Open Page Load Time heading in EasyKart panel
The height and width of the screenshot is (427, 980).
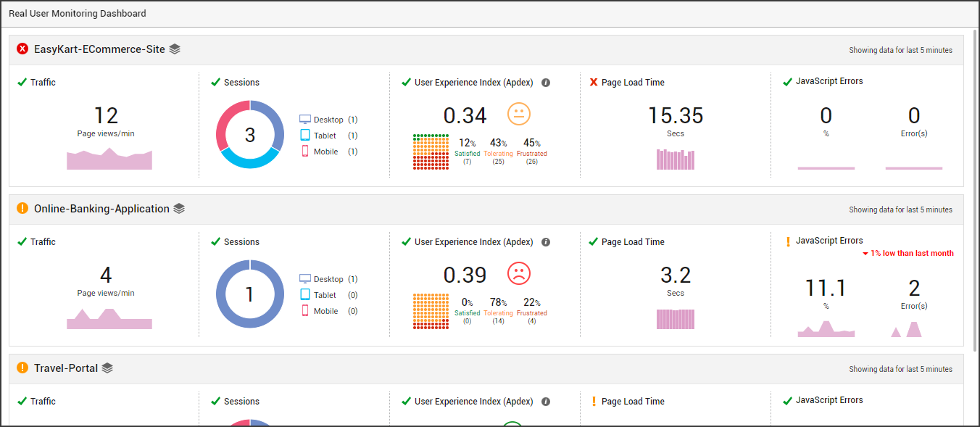click(x=633, y=83)
